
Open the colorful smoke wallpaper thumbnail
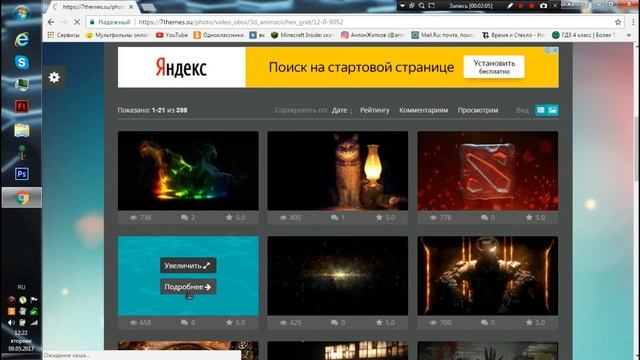[188, 171]
